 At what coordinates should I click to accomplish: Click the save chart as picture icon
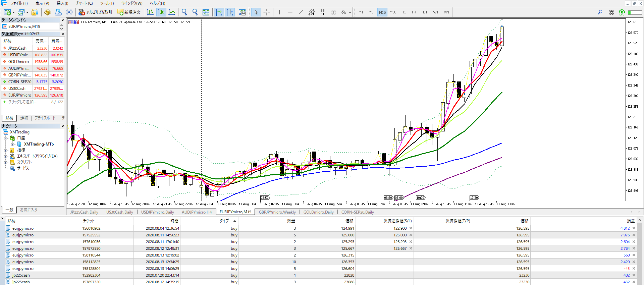point(242,12)
